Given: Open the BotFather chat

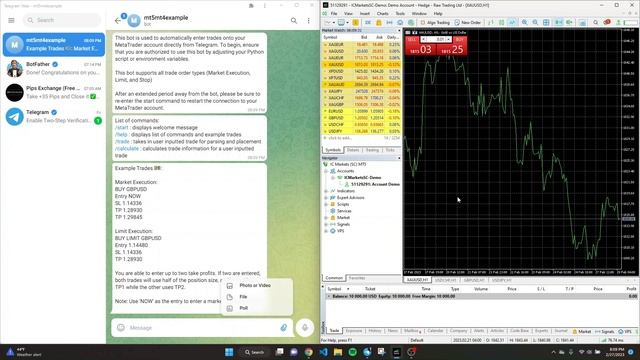Looking at the screenshot, I should tap(53, 69).
